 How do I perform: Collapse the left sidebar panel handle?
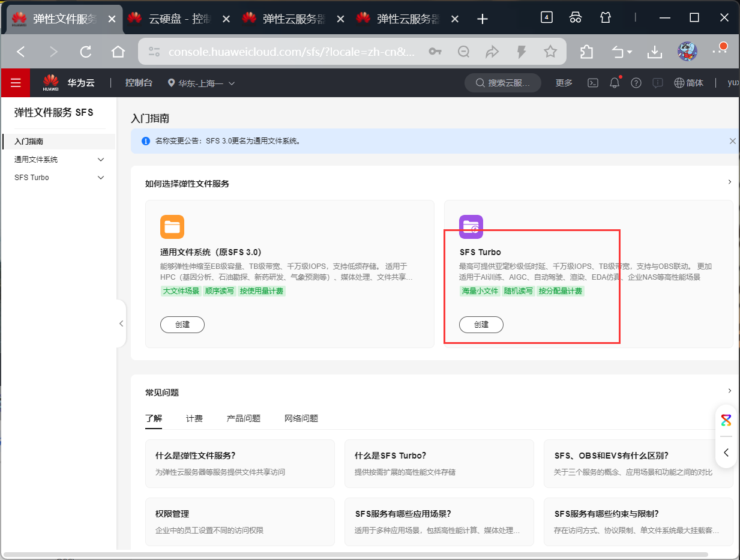pyautogui.click(x=121, y=324)
